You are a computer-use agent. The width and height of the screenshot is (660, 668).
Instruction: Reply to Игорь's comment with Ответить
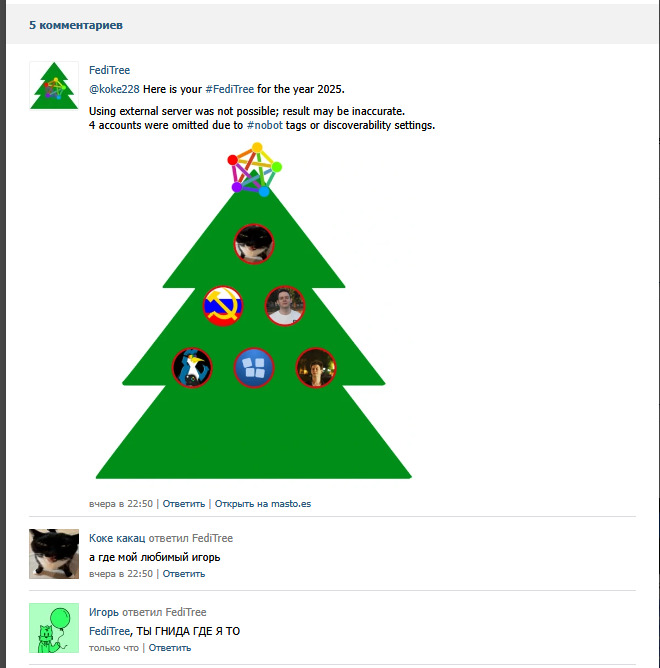click(x=170, y=648)
